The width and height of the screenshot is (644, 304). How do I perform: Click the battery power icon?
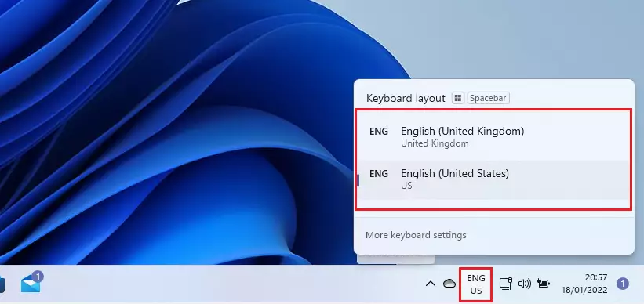(x=544, y=284)
